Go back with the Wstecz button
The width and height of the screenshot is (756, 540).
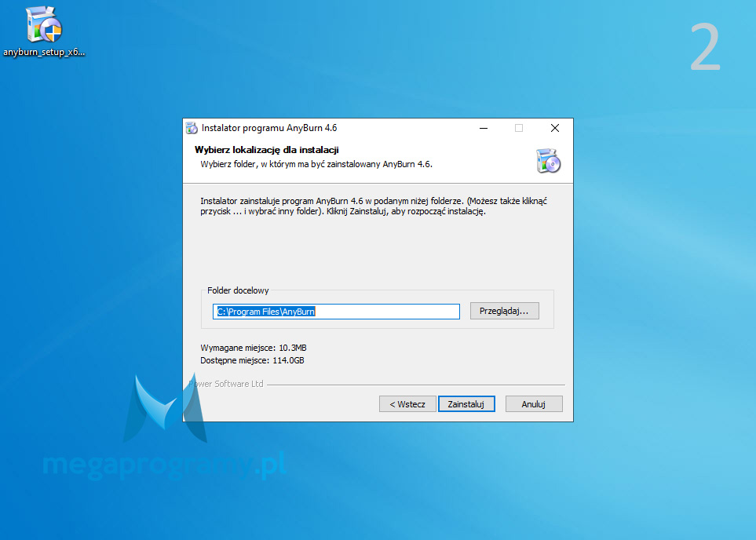pyautogui.click(x=407, y=404)
